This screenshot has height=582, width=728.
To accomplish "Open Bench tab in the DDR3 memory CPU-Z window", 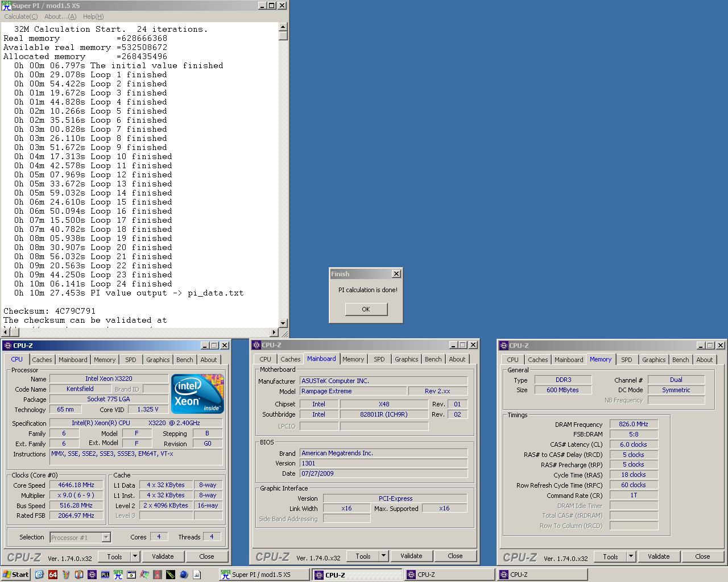I will coord(680,360).
